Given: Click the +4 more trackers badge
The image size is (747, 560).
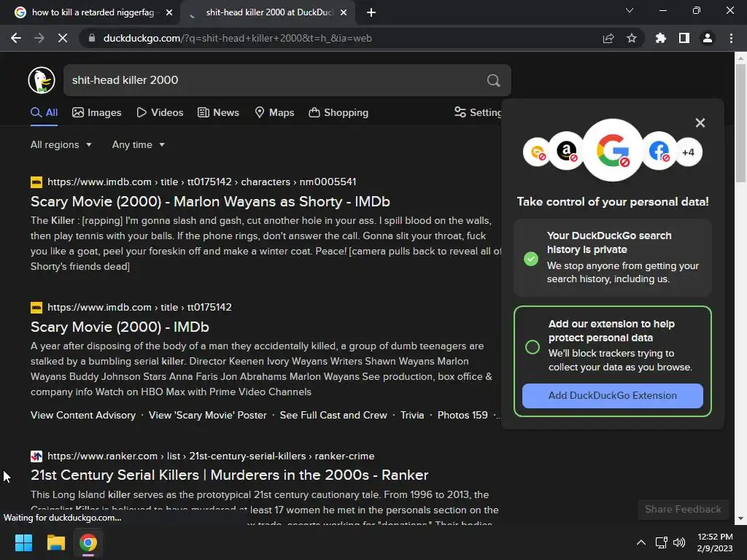Looking at the screenshot, I should (688, 152).
